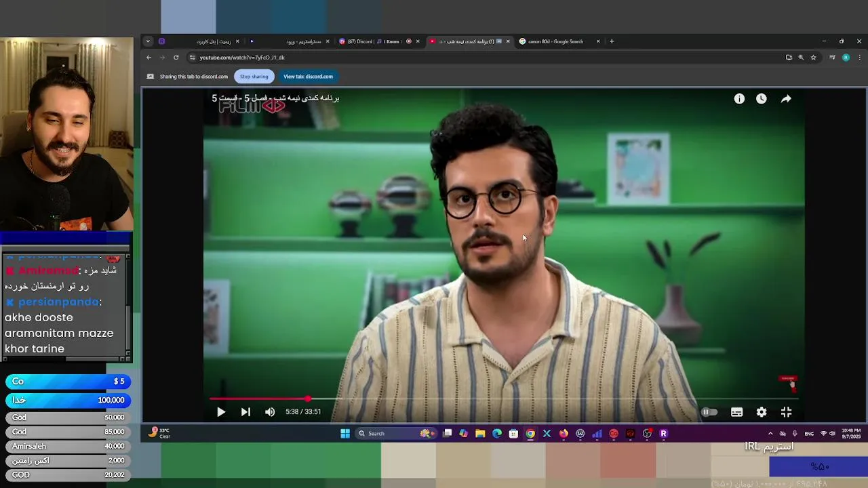868x488 pixels.
Task: Open the weather widget 33°C Clear
Action: click(x=160, y=433)
